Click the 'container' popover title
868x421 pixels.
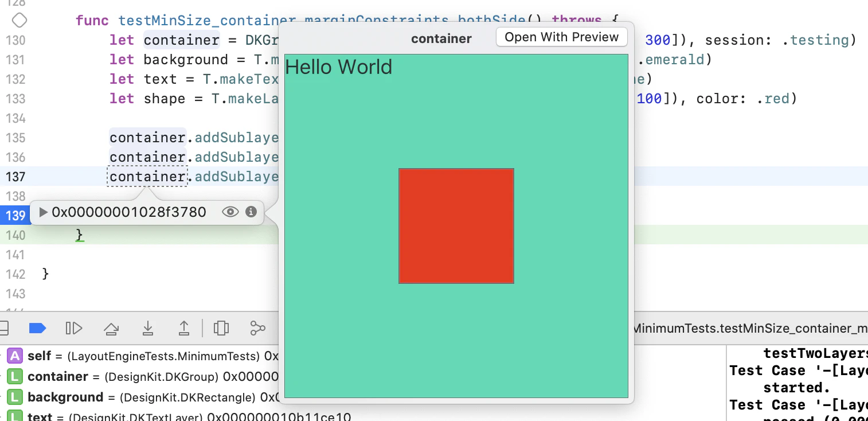tap(441, 39)
